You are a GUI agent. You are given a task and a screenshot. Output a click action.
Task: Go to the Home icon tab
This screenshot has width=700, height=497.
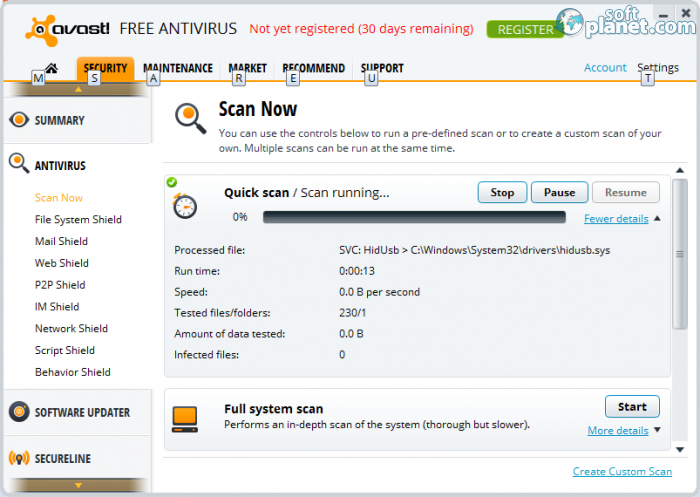point(51,68)
